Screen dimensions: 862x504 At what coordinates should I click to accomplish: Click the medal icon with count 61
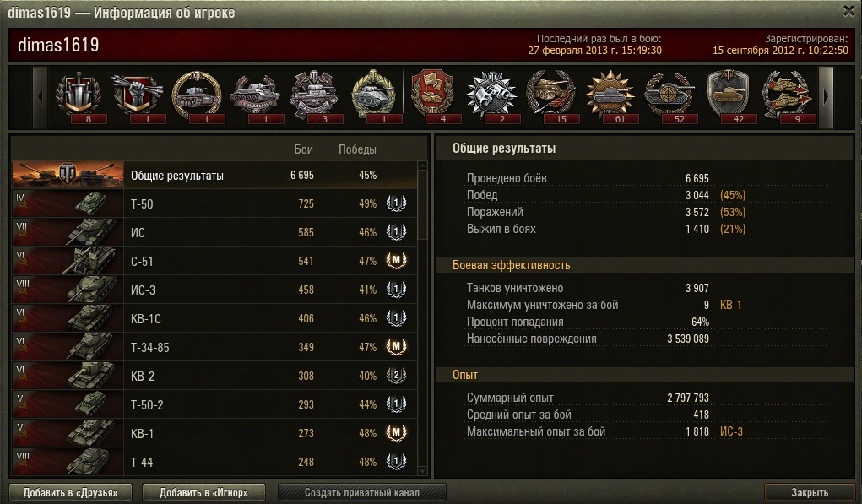pos(610,96)
